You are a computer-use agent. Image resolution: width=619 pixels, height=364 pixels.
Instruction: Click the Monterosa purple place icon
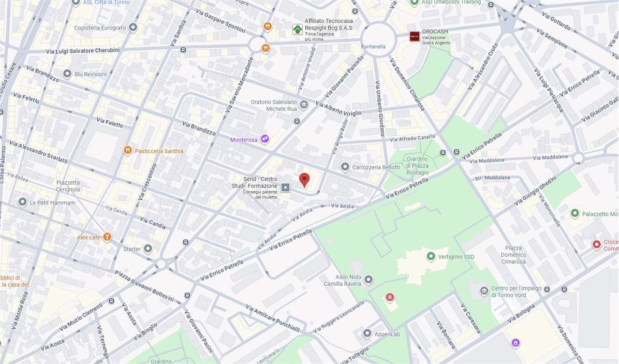point(265,139)
